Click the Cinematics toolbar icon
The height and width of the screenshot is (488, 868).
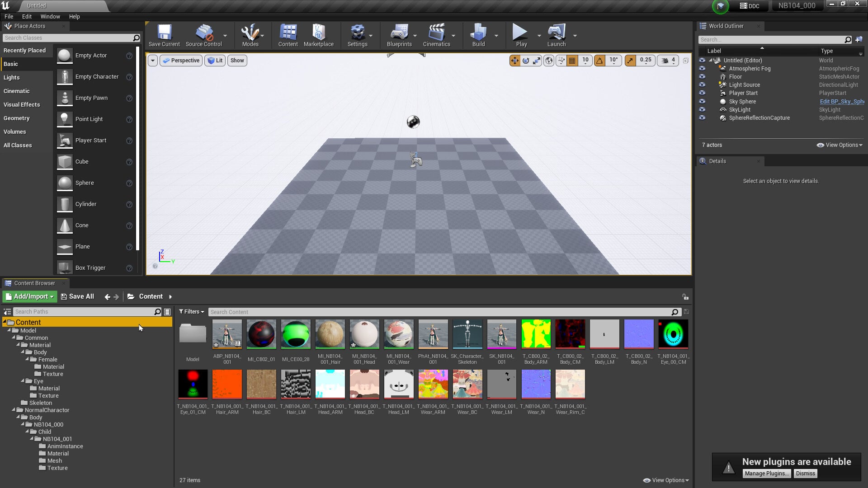436,35
